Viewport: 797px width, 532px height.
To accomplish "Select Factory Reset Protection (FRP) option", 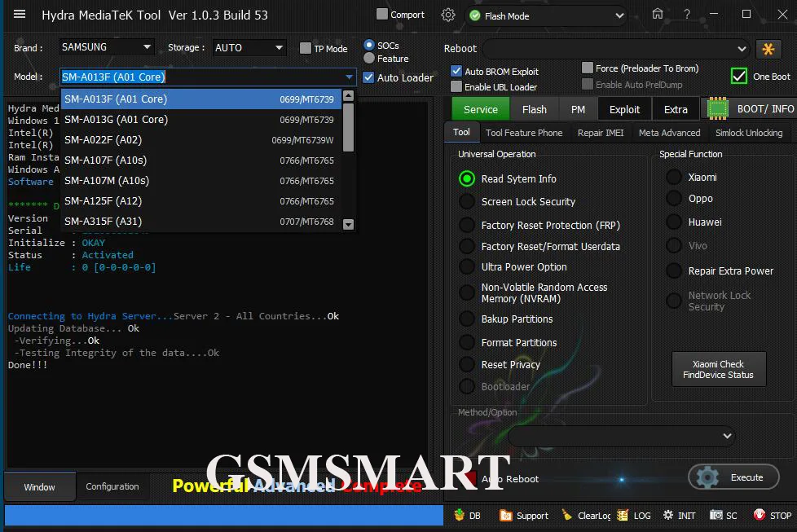I will click(467, 225).
